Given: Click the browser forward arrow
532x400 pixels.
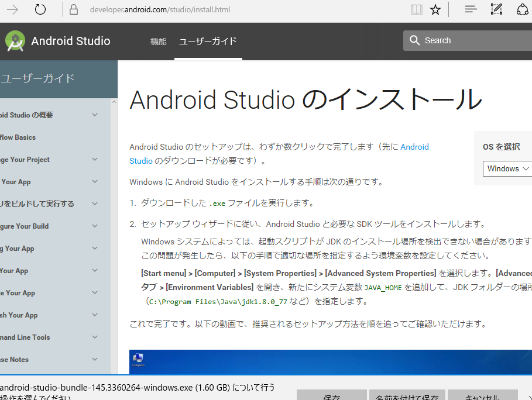Looking at the screenshot, I should pos(12,10).
